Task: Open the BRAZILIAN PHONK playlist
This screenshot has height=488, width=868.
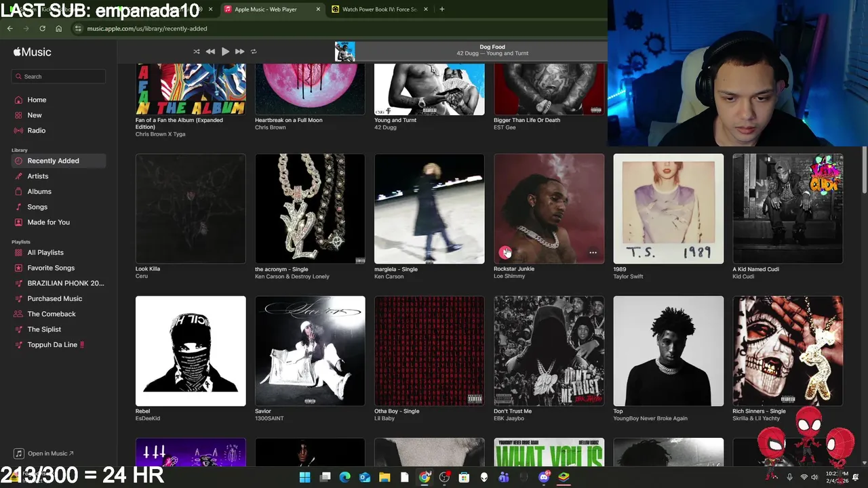Action: coord(66,283)
